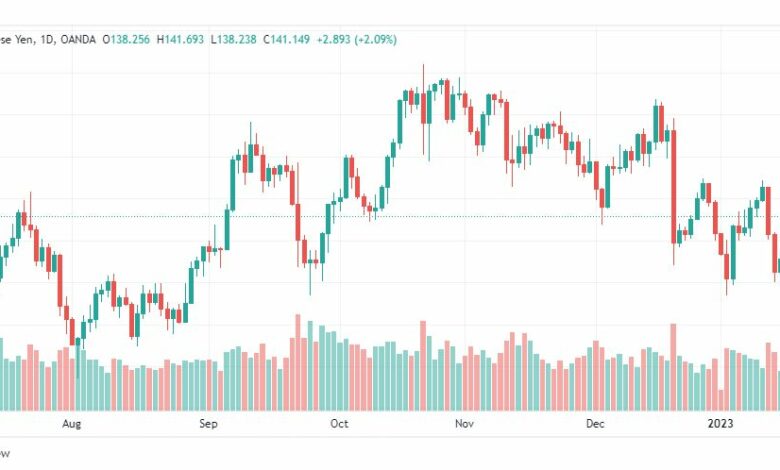780x470 pixels.
Task: Click the tallest volume bar in late September
Action: [298, 363]
